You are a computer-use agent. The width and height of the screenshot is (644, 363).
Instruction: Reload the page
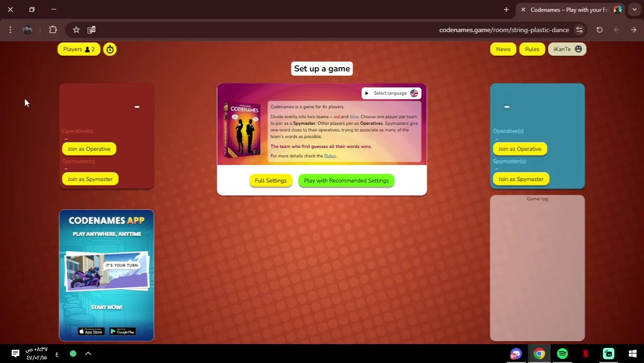600,30
